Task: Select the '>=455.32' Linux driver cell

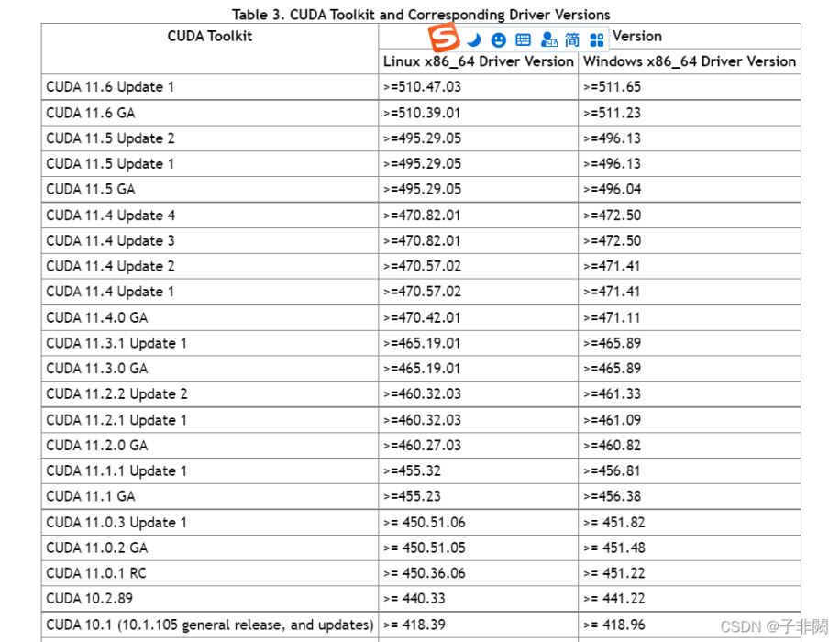Action: coord(478,471)
